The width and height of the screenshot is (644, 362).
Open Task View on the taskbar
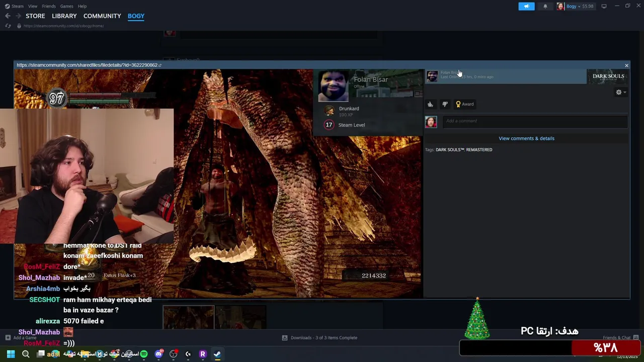pos(41,354)
